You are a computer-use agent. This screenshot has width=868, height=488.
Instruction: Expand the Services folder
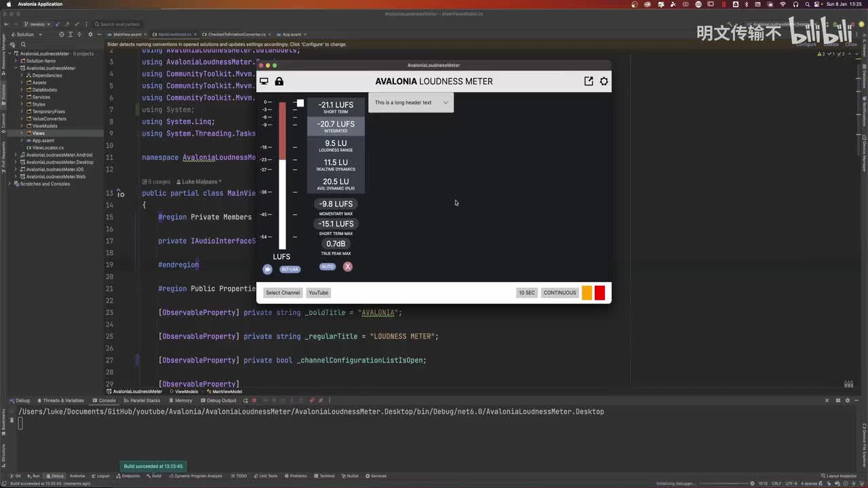22,97
